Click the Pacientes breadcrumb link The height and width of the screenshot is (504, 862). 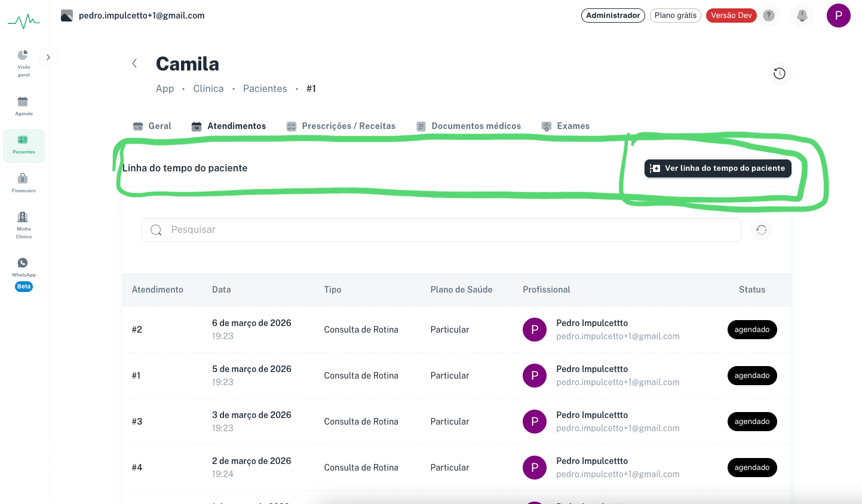pyautogui.click(x=265, y=88)
